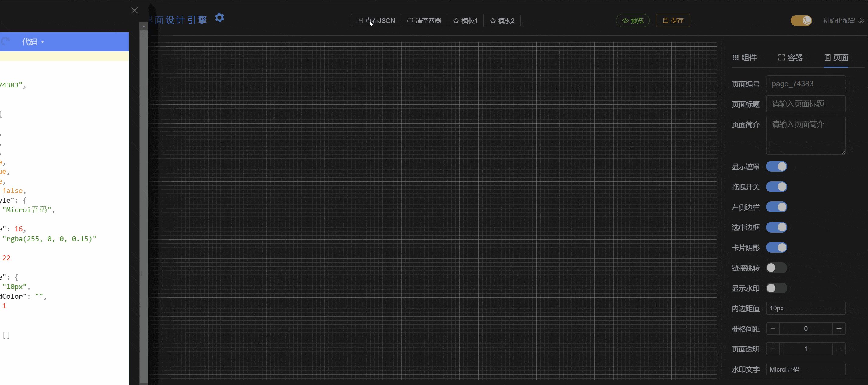Switch to the 容器 tab

[790, 58]
